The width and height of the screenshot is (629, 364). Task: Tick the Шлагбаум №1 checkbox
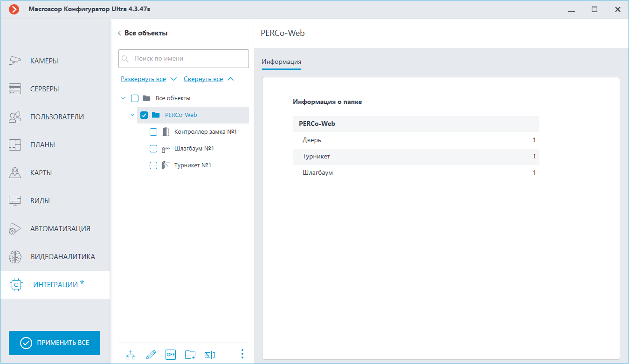(x=153, y=149)
